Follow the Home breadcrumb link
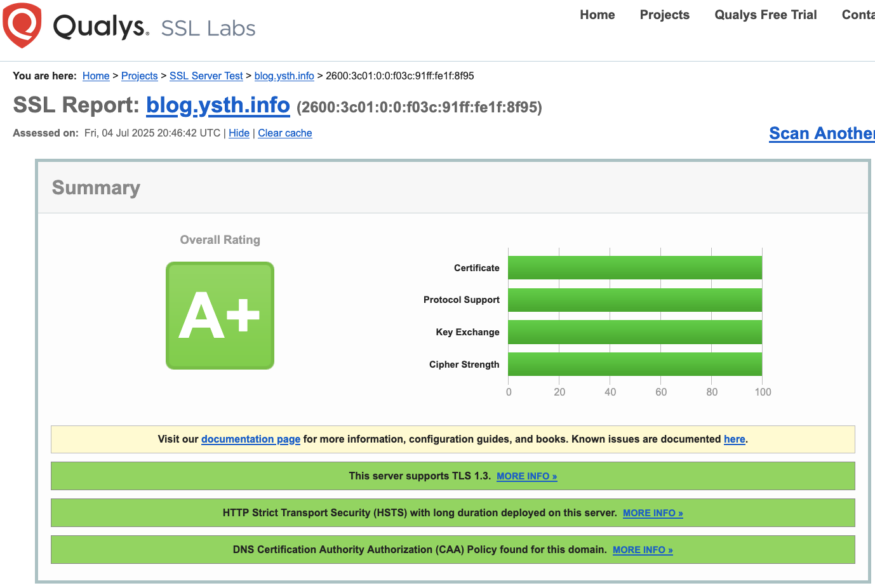The image size is (875, 588). (x=96, y=76)
